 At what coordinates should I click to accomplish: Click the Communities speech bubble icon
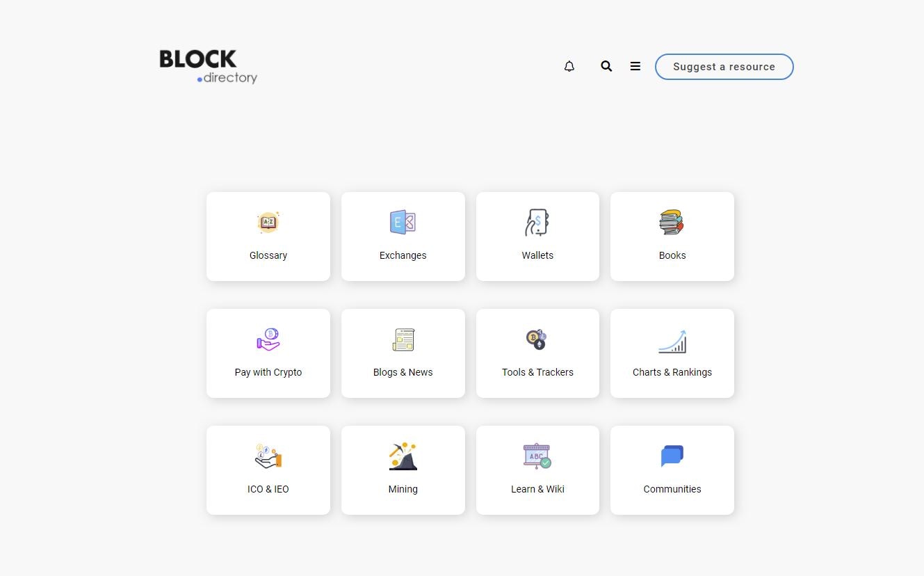point(672,456)
